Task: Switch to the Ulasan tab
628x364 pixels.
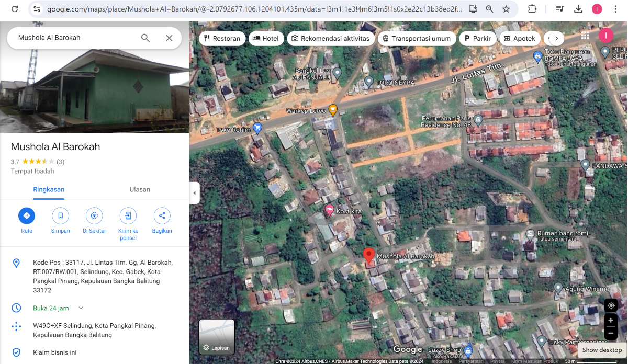Action: pos(140,189)
